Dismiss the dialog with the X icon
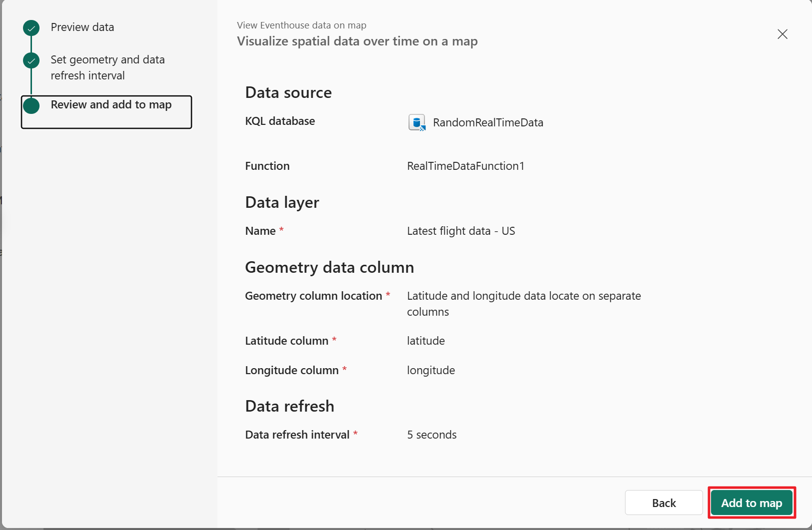 click(782, 34)
